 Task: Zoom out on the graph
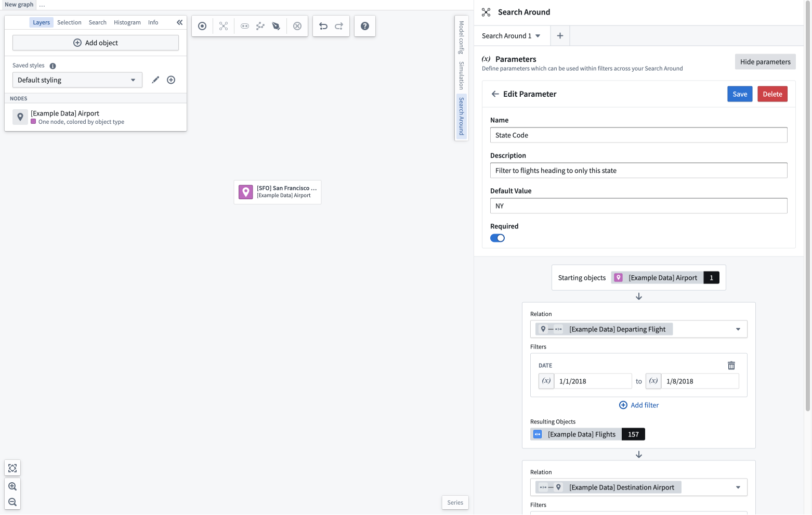click(12, 502)
